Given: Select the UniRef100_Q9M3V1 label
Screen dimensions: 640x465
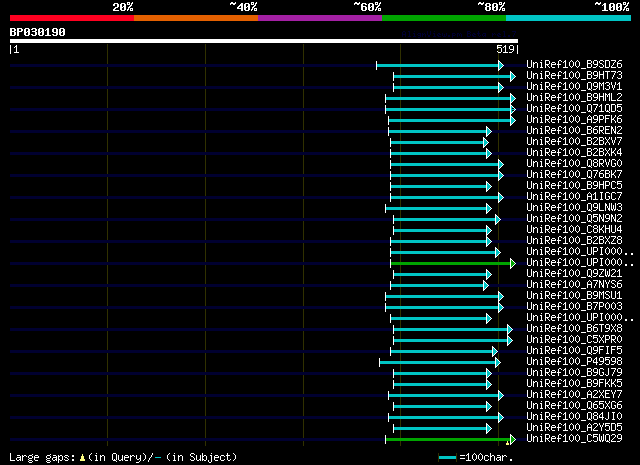Looking at the screenshot, I should tap(574, 87).
